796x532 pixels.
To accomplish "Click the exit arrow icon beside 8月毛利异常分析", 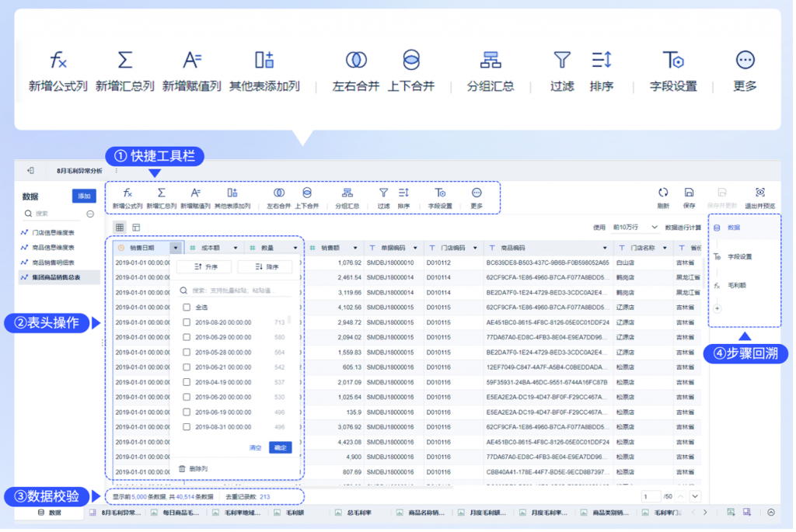I will (30, 171).
